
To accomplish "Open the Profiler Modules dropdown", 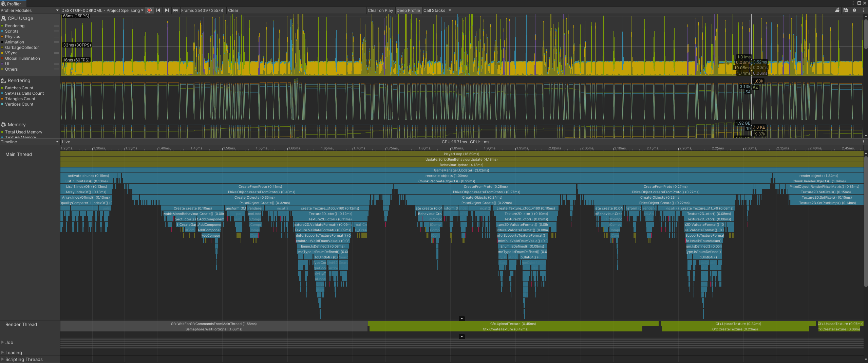I will pos(30,10).
